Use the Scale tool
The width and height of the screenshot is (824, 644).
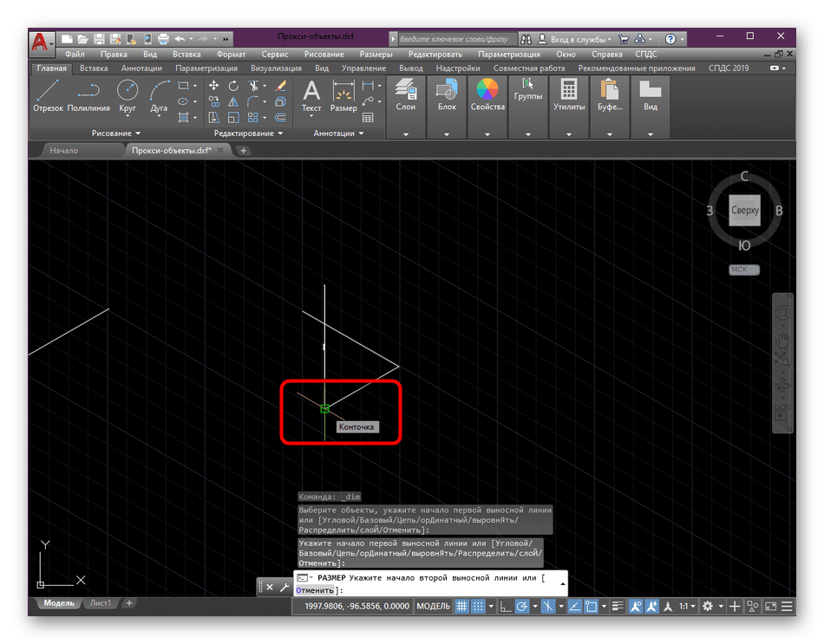tap(233, 117)
